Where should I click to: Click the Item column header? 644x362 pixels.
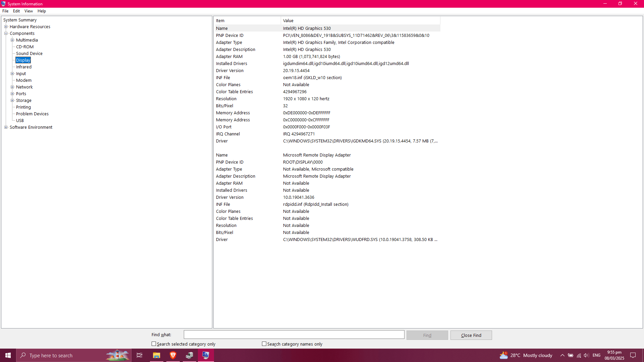247,21
